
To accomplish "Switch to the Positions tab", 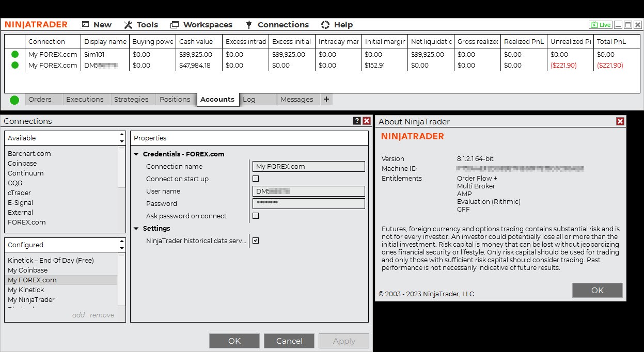I will point(176,100).
